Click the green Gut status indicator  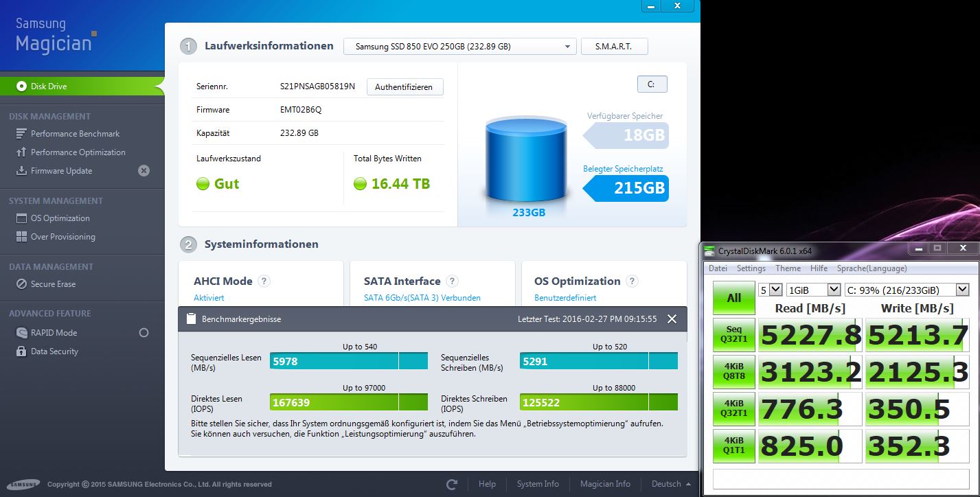pyautogui.click(x=203, y=184)
